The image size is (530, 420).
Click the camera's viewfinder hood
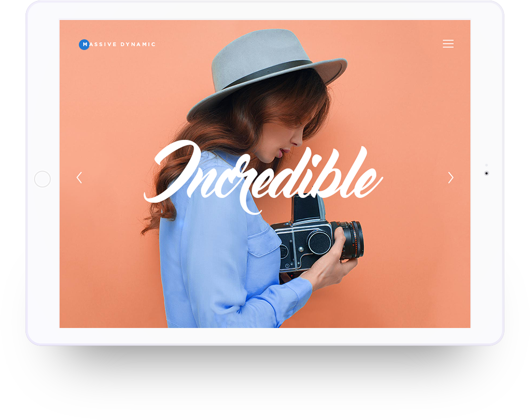tap(308, 207)
